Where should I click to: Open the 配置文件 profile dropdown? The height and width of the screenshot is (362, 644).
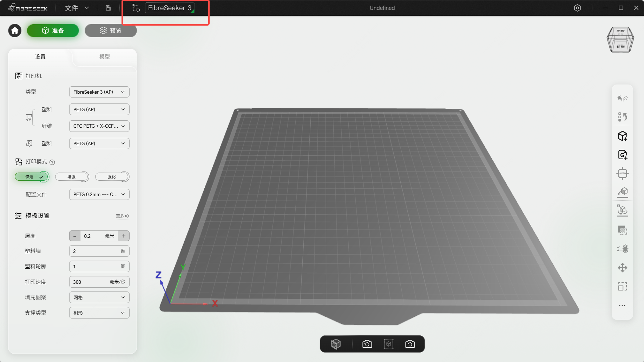pyautogui.click(x=99, y=194)
